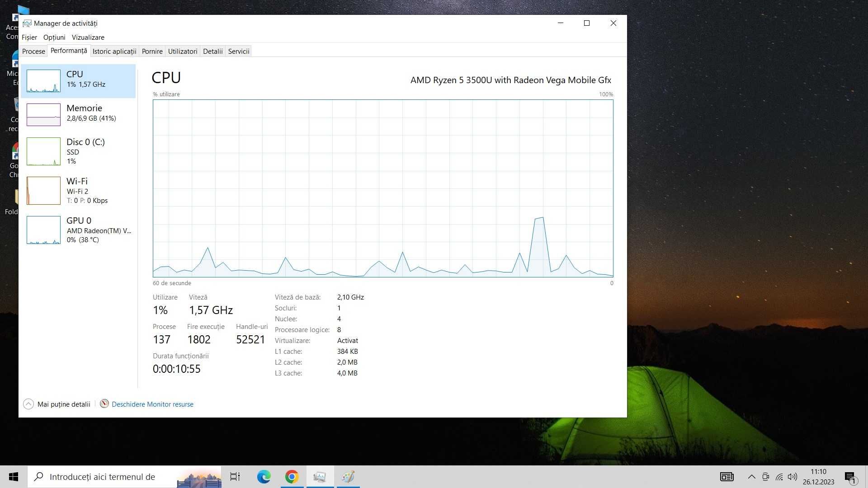The width and height of the screenshot is (868, 488).
Task: Open the Fișier menu
Action: click(x=28, y=37)
